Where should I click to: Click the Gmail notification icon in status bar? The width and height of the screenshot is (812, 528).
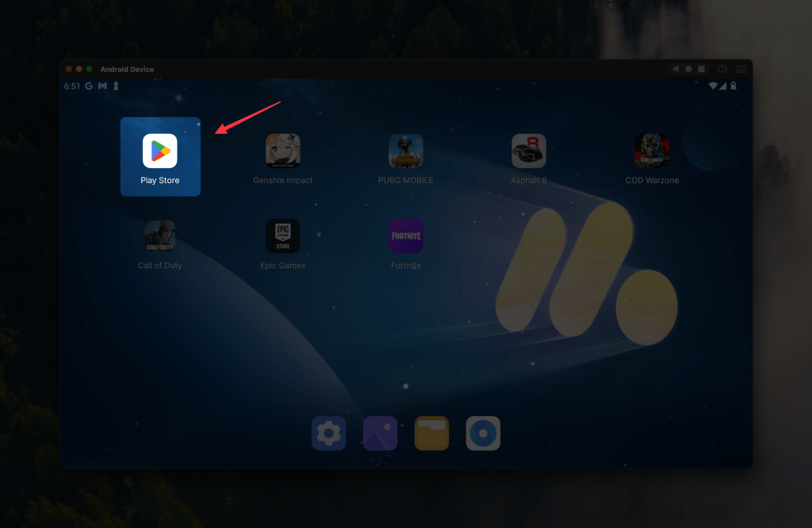pyautogui.click(x=102, y=86)
